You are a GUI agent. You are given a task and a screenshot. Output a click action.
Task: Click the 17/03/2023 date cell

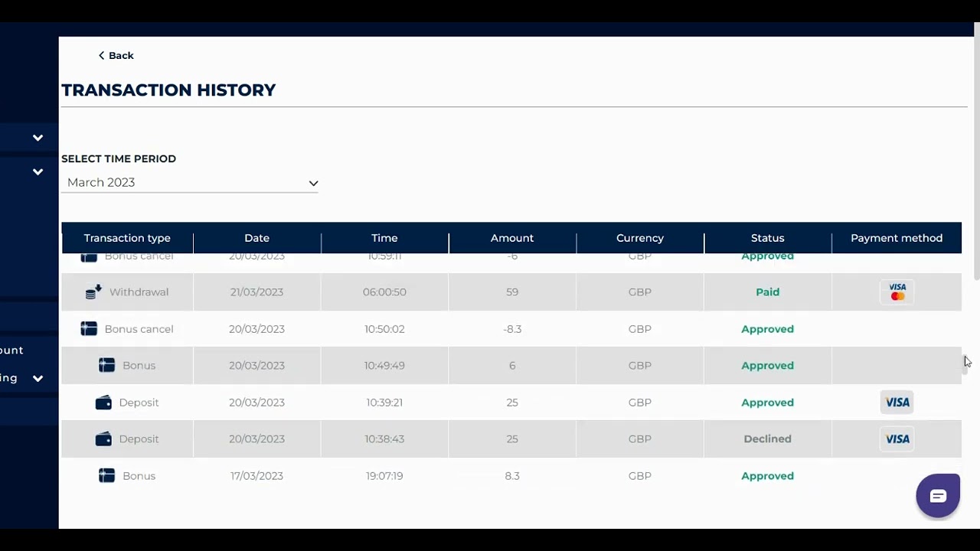256,476
